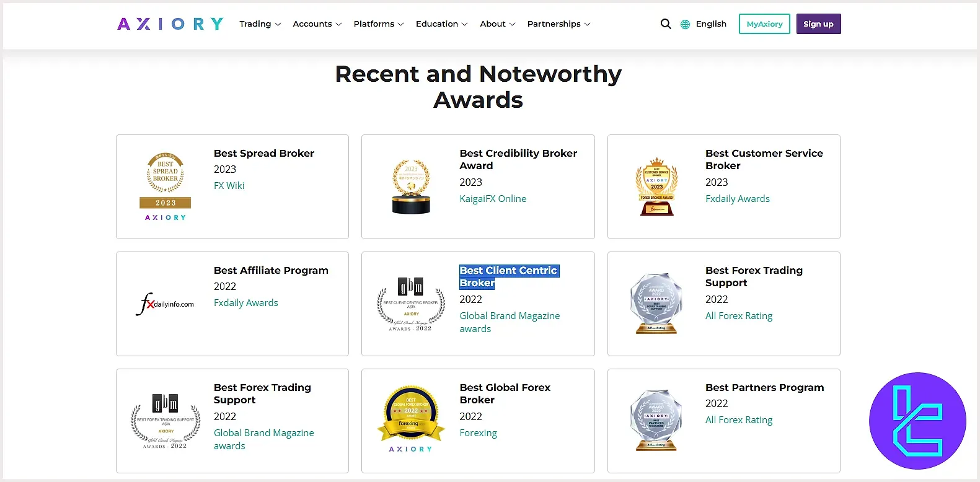This screenshot has width=980, height=482.
Task: Click the globe language icon
Action: click(685, 24)
